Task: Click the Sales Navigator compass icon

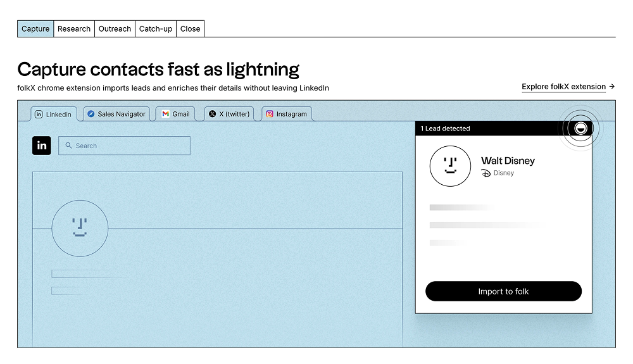Action: [x=91, y=114]
